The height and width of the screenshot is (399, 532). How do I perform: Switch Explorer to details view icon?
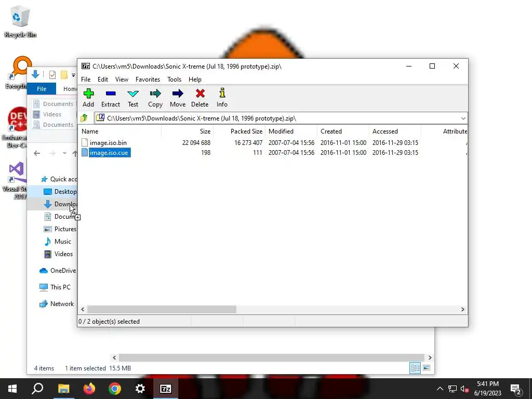pos(415,368)
